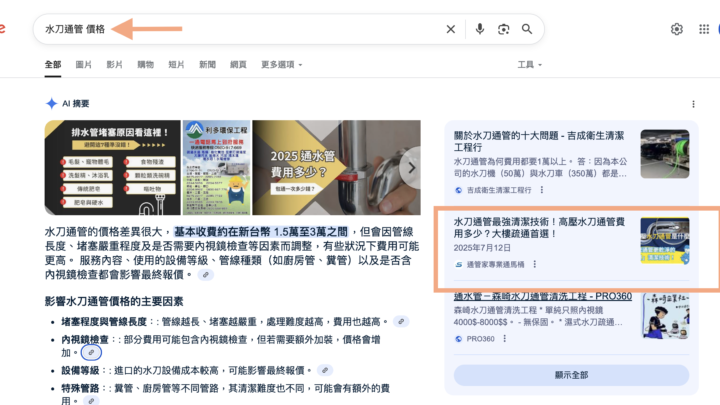
Task: Click the magnifier search button
Action: pos(527,30)
